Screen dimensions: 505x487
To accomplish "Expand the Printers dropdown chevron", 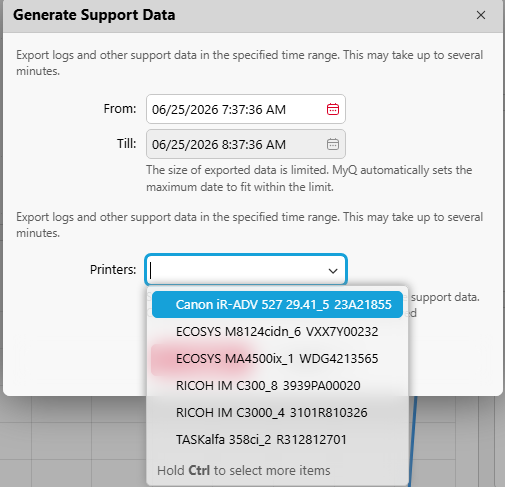I will (x=333, y=271).
